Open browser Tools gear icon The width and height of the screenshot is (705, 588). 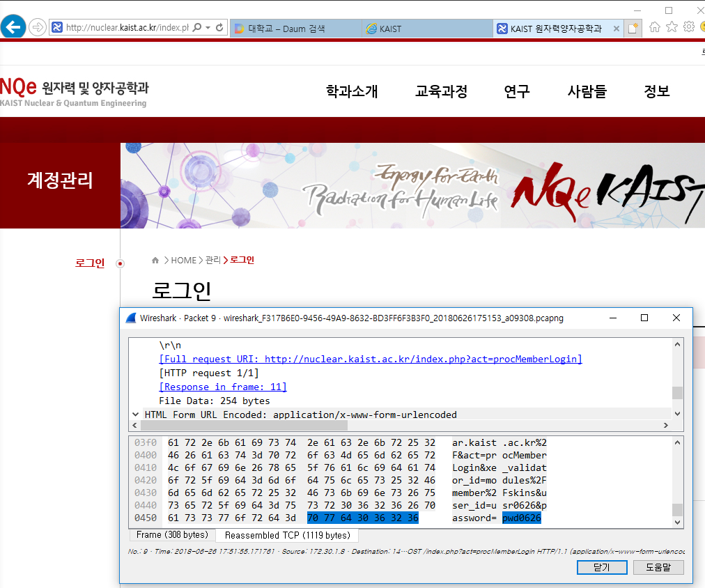pos(689,27)
